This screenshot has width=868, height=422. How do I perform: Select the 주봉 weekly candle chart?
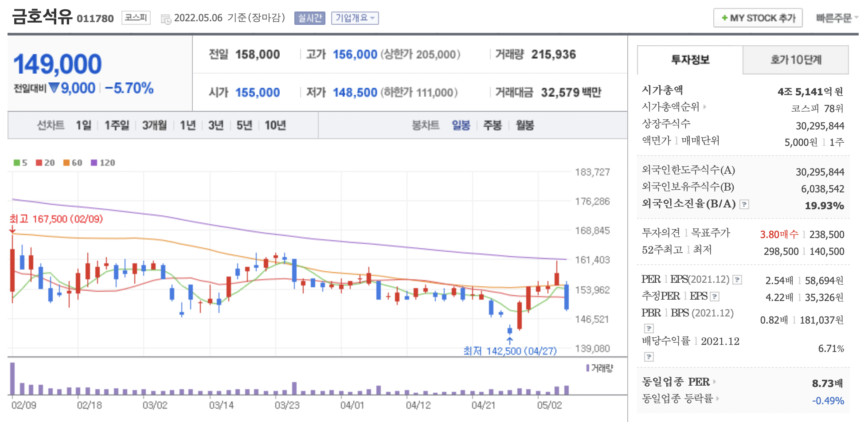coord(493,125)
